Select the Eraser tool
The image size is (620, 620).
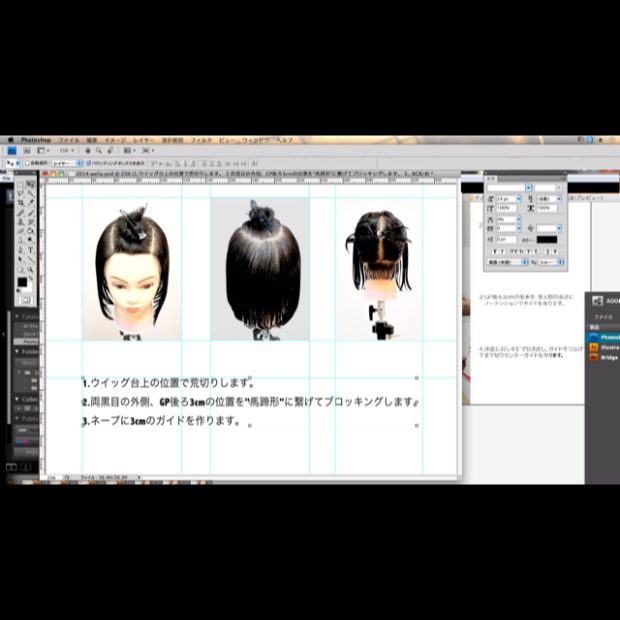point(20,231)
